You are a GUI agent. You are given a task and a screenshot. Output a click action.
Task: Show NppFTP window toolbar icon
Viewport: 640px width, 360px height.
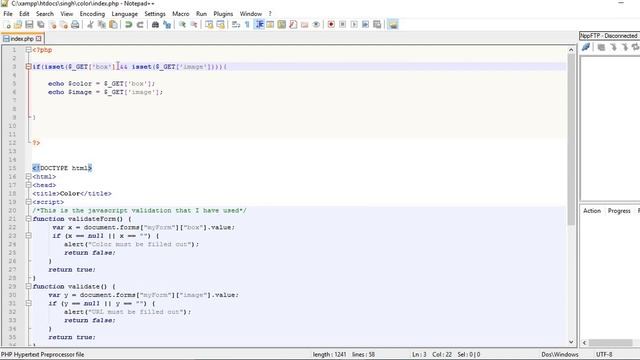point(393,24)
